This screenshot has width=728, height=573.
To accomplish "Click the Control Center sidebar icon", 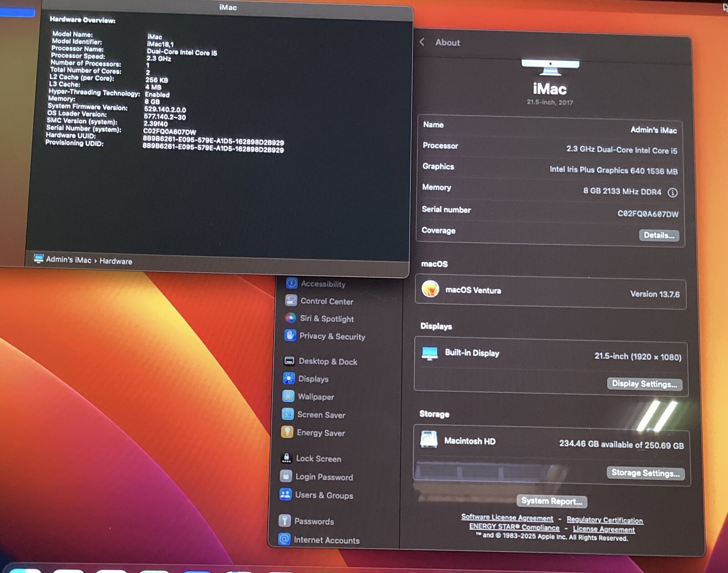I will tap(291, 301).
